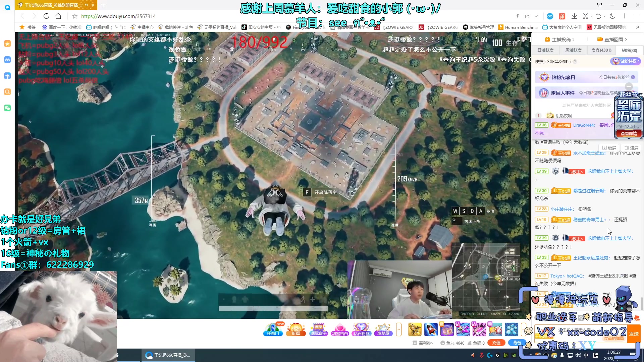Click 充值 recharge button
644x362 pixels.
click(496, 343)
